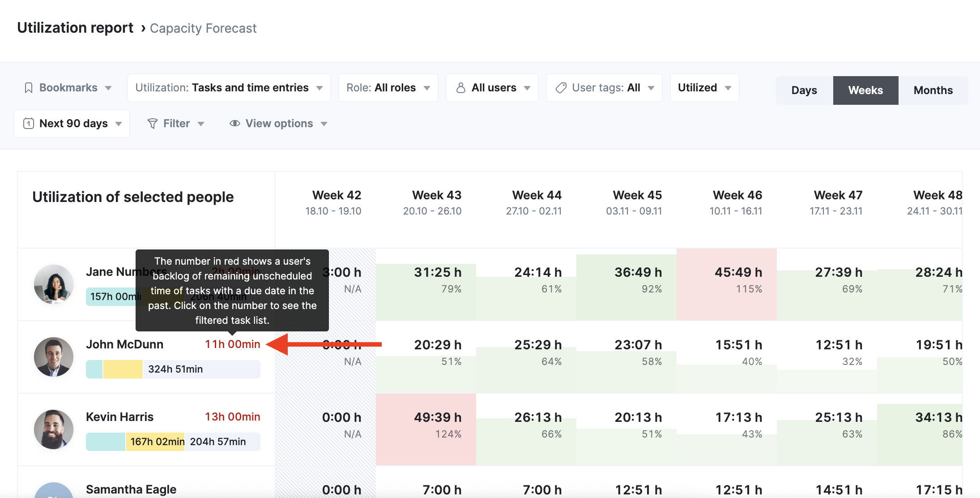
Task: Click John McDunn's 12:51 h cell
Action: click(x=827, y=357)
